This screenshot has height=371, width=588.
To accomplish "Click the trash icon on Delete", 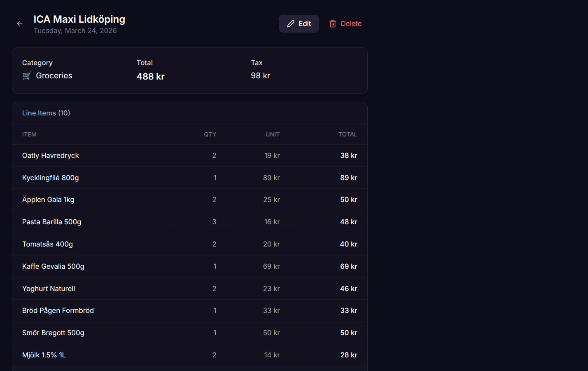I will click(x=333, y=24).
